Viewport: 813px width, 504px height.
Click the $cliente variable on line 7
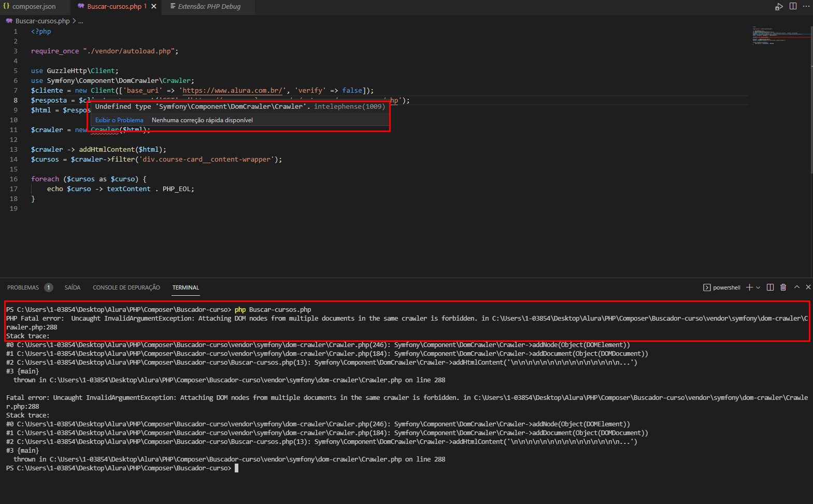(47, 91)
